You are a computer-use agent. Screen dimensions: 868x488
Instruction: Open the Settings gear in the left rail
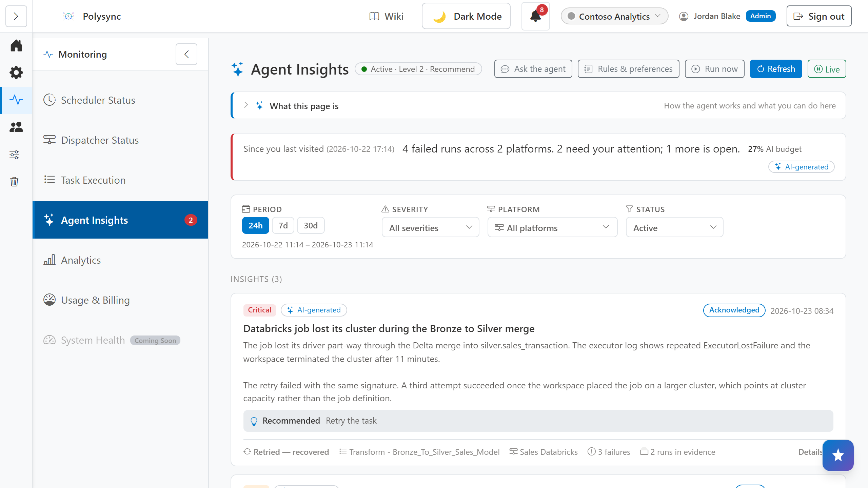pos(16,73)
